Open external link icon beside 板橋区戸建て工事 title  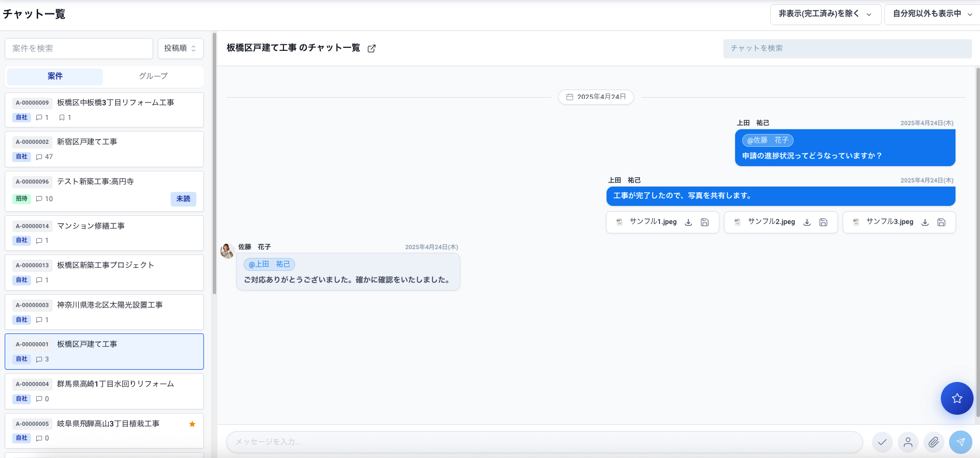(x=372, y=49)
